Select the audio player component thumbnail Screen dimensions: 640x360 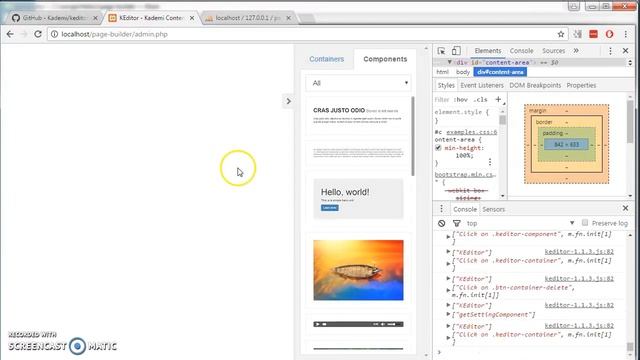coord(358,324)
